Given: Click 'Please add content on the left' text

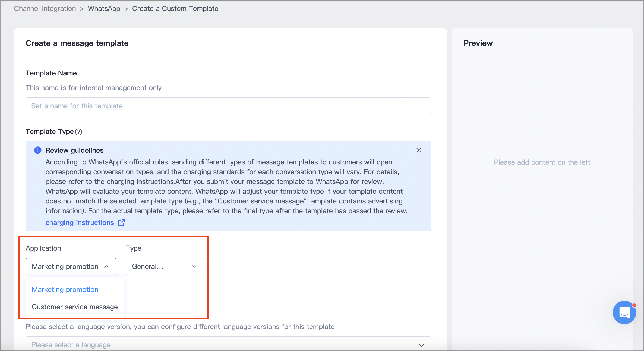Looking at the screenshot, I should pyautogui.click(x=542, y=162).
